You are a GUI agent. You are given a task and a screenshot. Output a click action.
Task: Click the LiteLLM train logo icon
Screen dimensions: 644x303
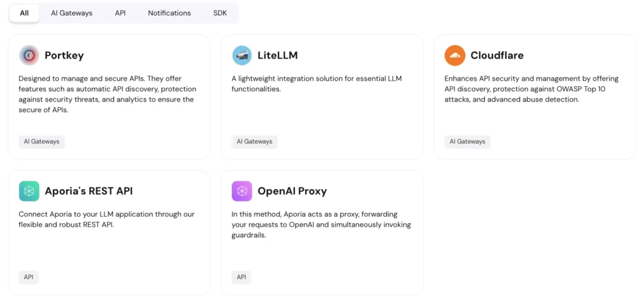(242, 55)
